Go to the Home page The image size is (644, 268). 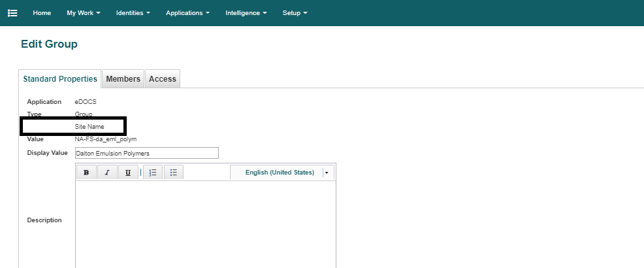point(42,13)
